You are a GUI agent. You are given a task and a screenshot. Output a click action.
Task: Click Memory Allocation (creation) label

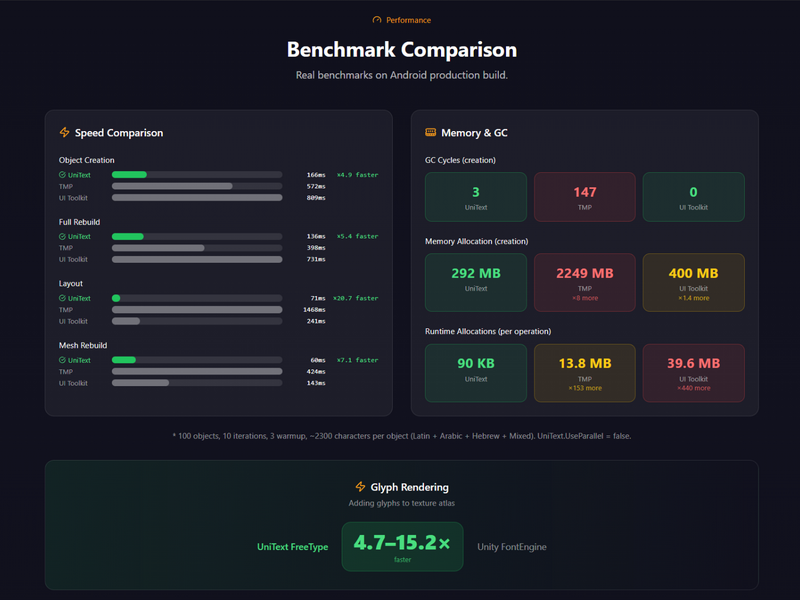tap(477, 241)
